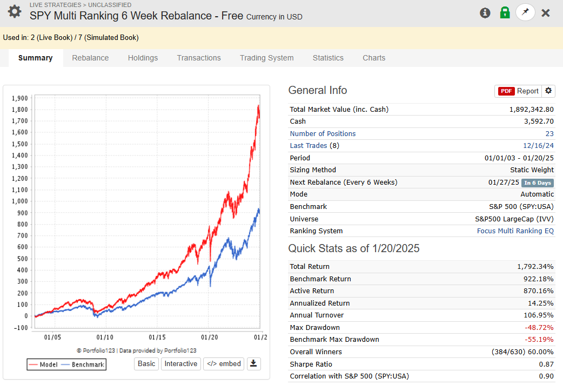563x392 pixels.
Task: Click the info circle icon
Action: (x=485, y=13)
